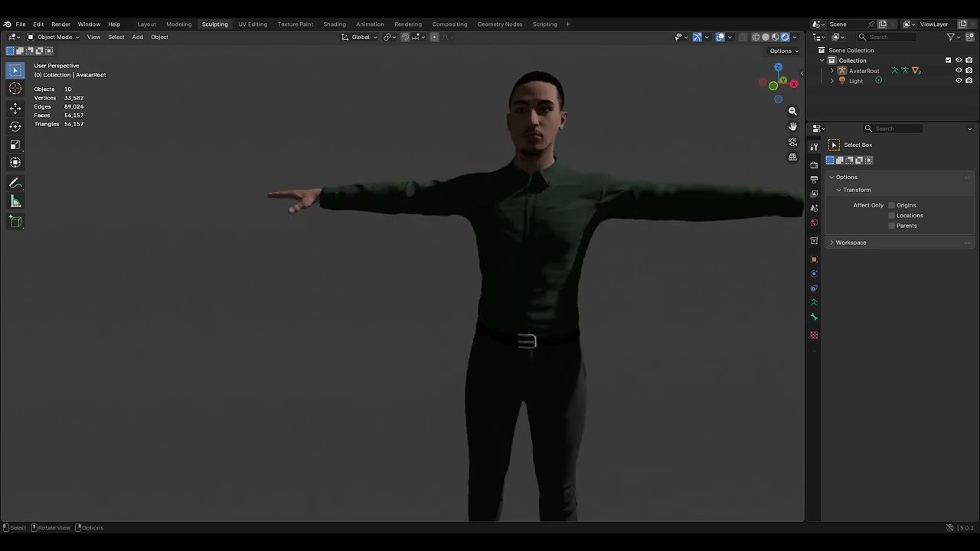Click the pan view hand icon
Image resolution: width=980 pixels, height=551 pixels.
[x=792, y=126]
